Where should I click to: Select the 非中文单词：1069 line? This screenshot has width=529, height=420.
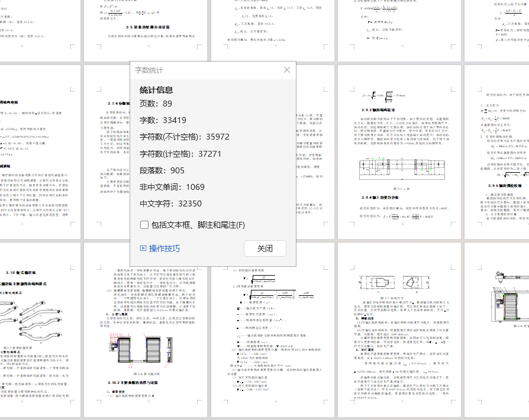172,187
